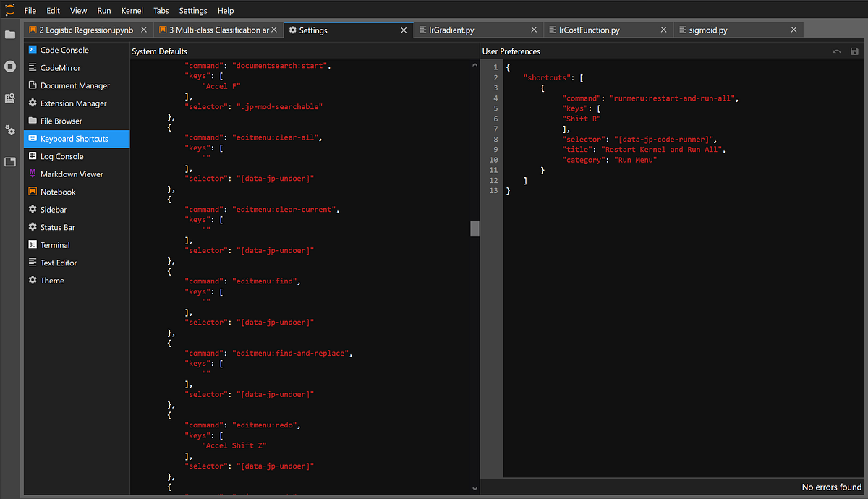This screenshot has height=499, width=868.
Task: Open the Open Tabs sidebar icon
Action: (10, 162)
